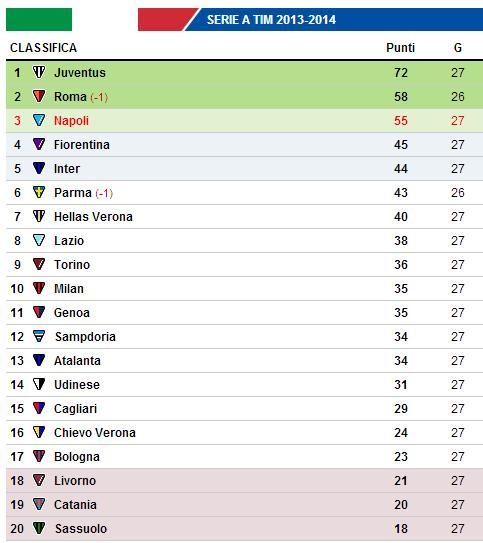Click the Sassuolo green-black shield icon
This screenshot has width=483, height=543.
click(x=39, y=528)
